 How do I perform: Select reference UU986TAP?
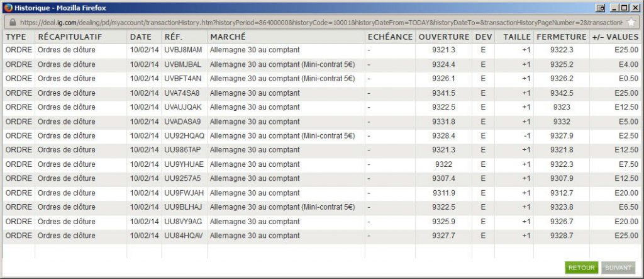tap(183, 150)
